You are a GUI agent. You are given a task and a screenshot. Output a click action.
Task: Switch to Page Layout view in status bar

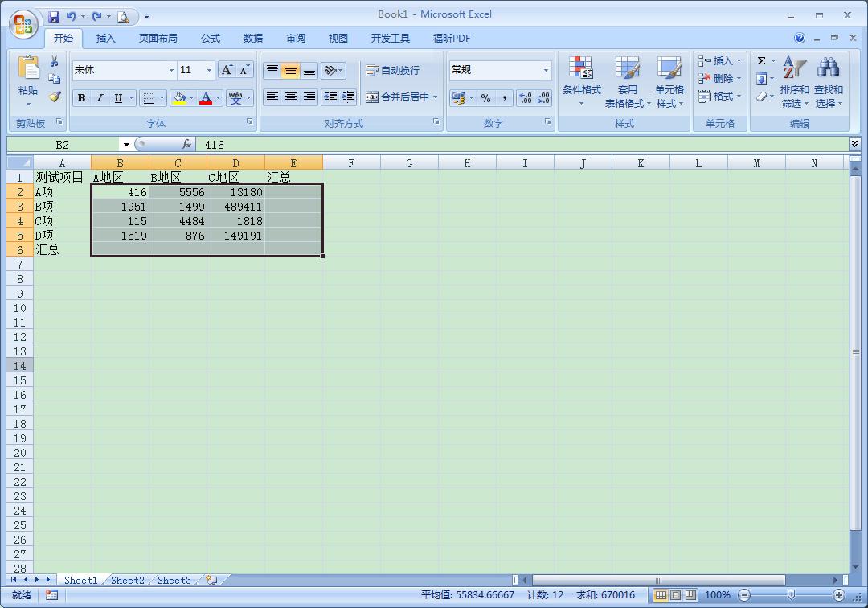[x=675, y=595]
